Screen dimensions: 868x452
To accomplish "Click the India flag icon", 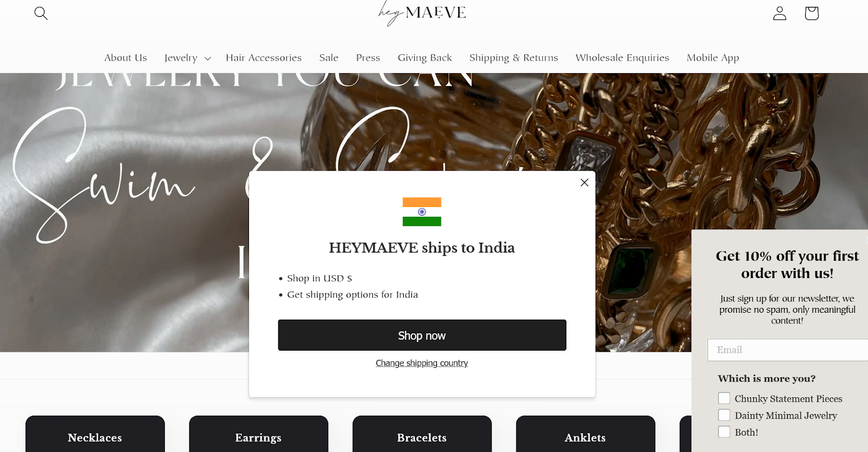I will [422, 212].
